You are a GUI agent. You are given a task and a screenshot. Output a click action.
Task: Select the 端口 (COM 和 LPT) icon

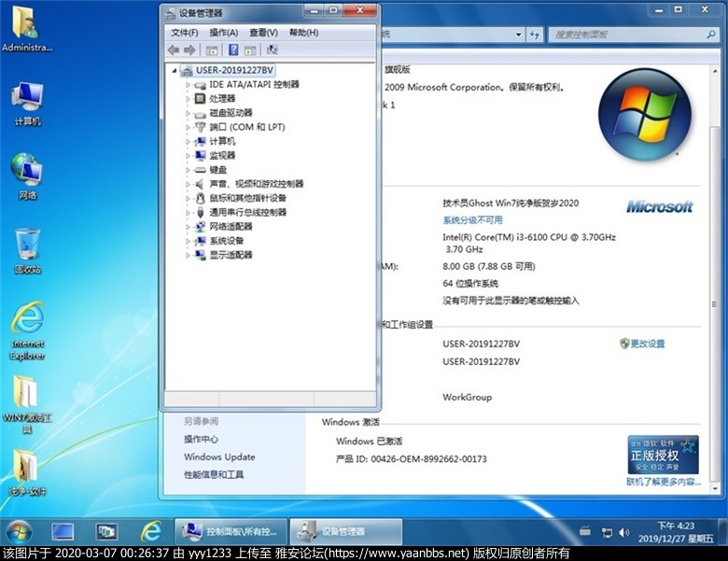200,127
